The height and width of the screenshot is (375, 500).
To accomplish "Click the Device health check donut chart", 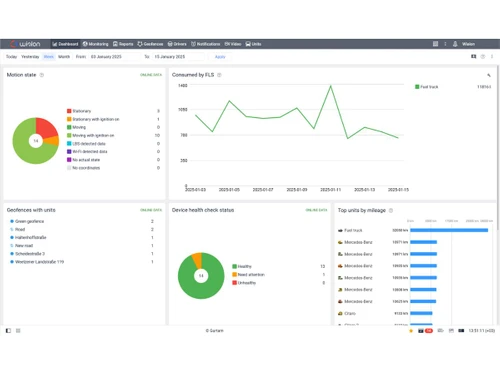I will point(201,276).
